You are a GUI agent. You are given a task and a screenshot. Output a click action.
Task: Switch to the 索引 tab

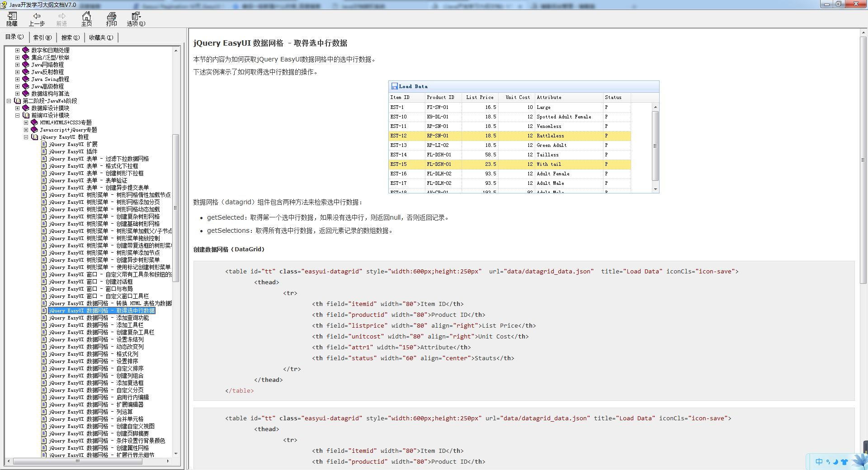click(42, 38)
